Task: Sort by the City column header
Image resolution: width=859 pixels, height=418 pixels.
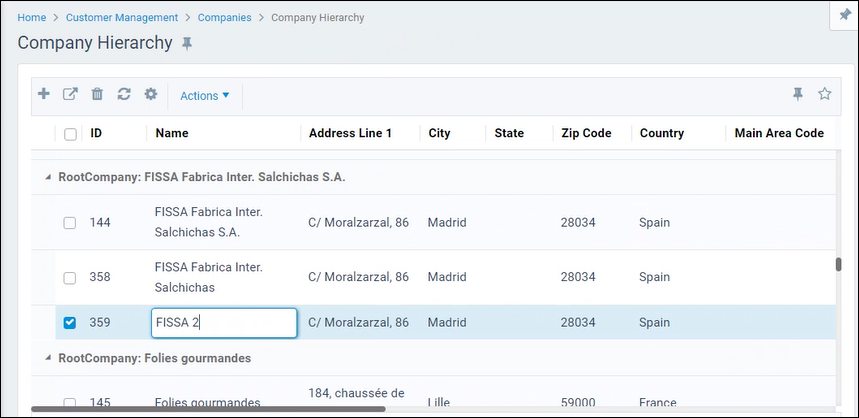Action: tap(439, 133)
